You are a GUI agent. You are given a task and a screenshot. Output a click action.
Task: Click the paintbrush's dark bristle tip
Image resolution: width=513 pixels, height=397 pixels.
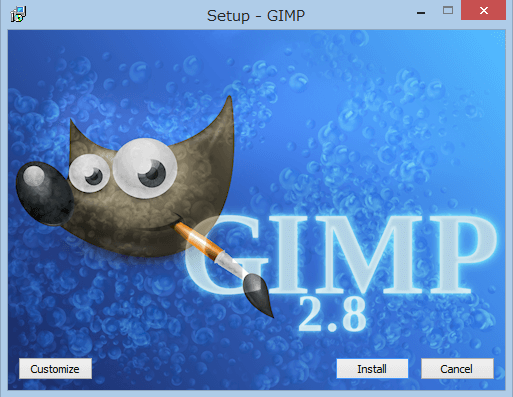(x=258, y=295)
